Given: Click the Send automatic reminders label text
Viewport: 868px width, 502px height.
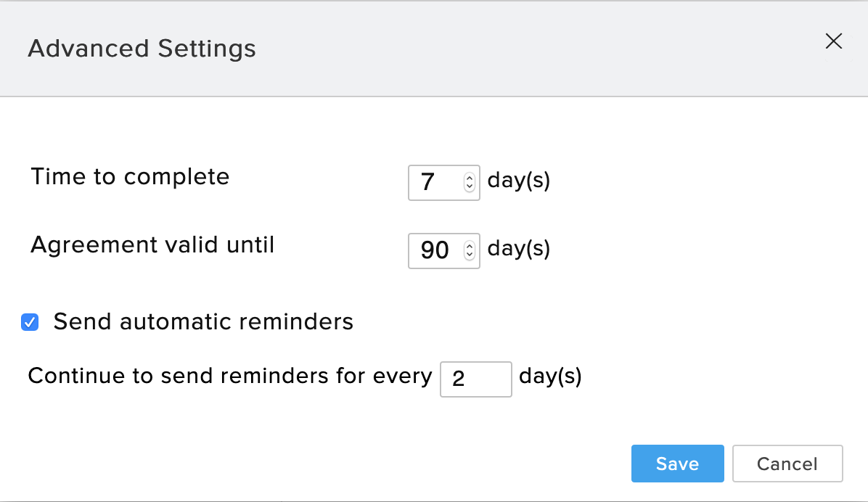Looking at the screenshot, I should click(203, 321).
